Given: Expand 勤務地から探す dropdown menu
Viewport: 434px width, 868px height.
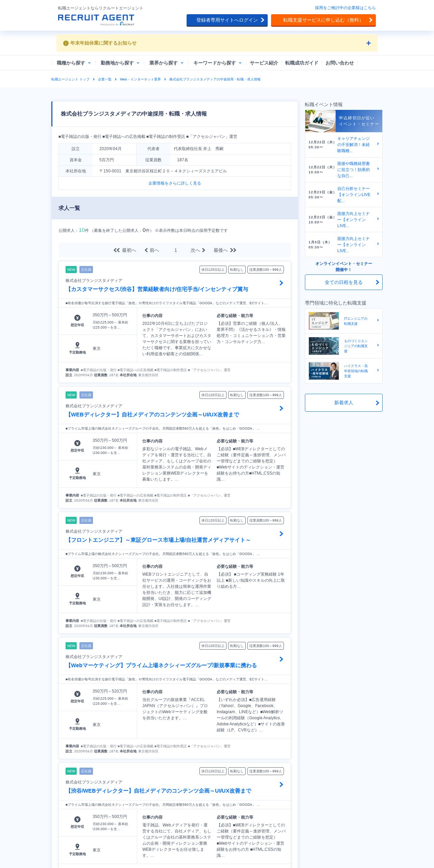Looking at the screenshot, I should tap(120, 63).
